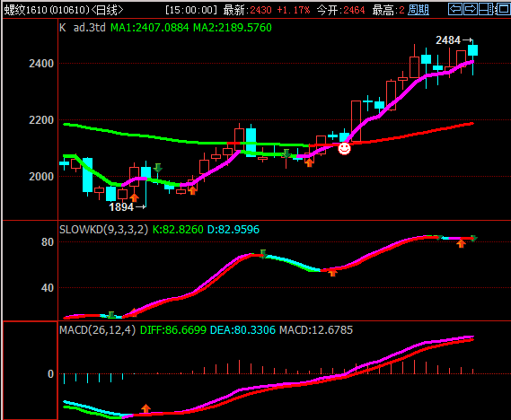
Task: Click the split panel layout icon
Action: tap(486, 9)
